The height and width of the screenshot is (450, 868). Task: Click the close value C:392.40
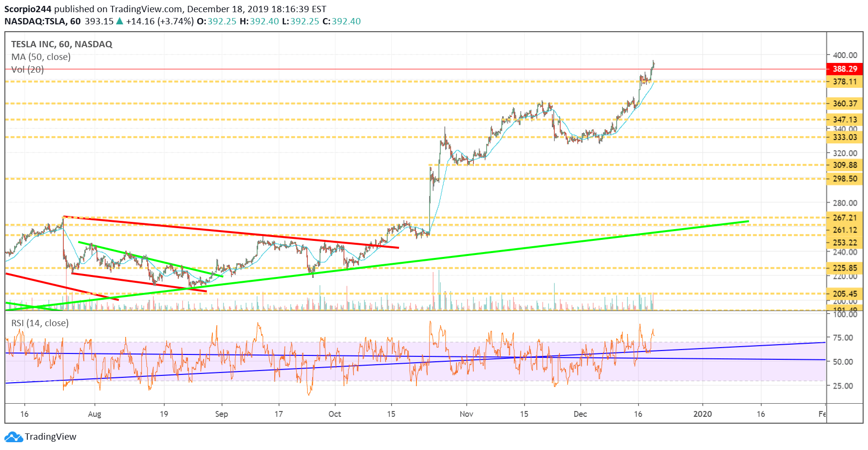tap(341, 21)
